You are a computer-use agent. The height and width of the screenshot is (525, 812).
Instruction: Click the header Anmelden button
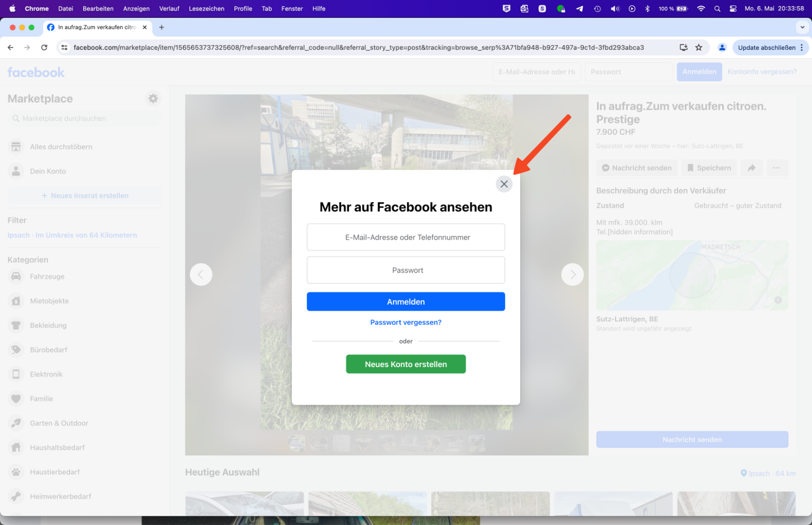pyautogui.click(x=699, y=72)
